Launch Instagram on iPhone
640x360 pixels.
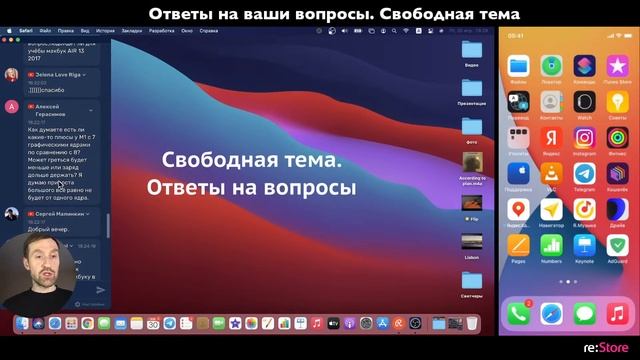[584, 138]
